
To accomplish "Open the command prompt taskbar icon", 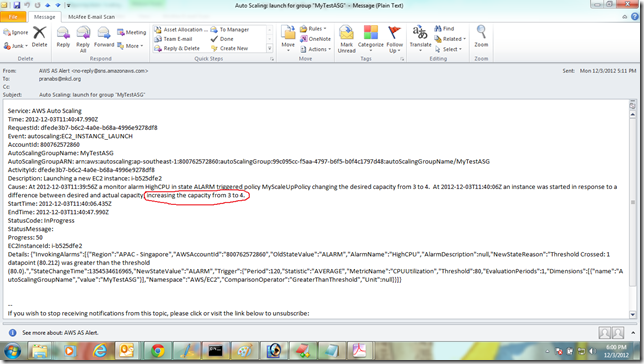I will tap(215, 352).
